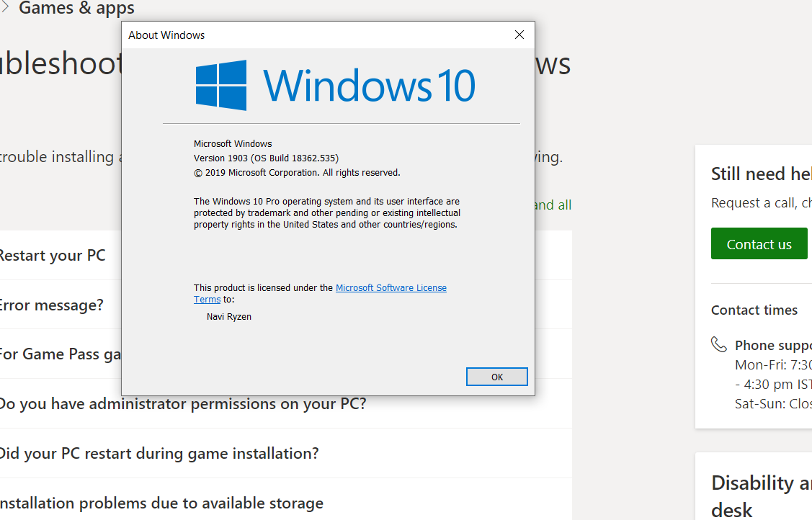Click the 'Windows 10' wordmark in the dialog
812x520 pixels.
(x=369, y=86)
